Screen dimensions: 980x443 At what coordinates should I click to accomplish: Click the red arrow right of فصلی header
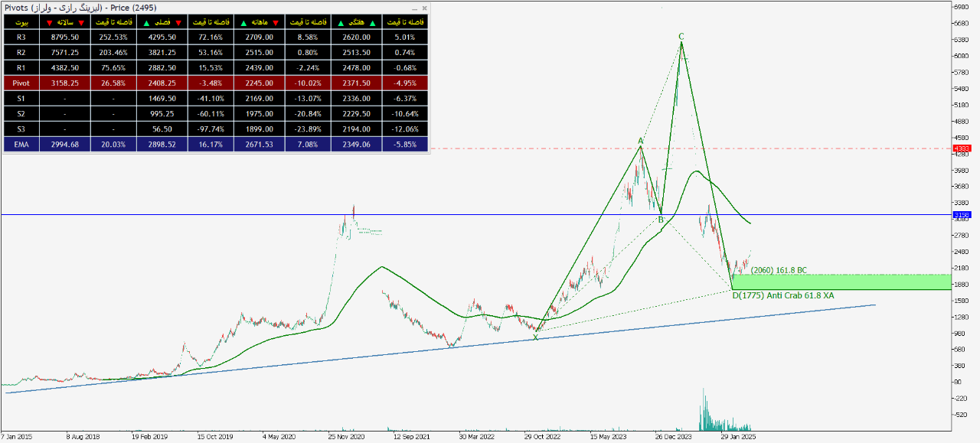[178, 22]
